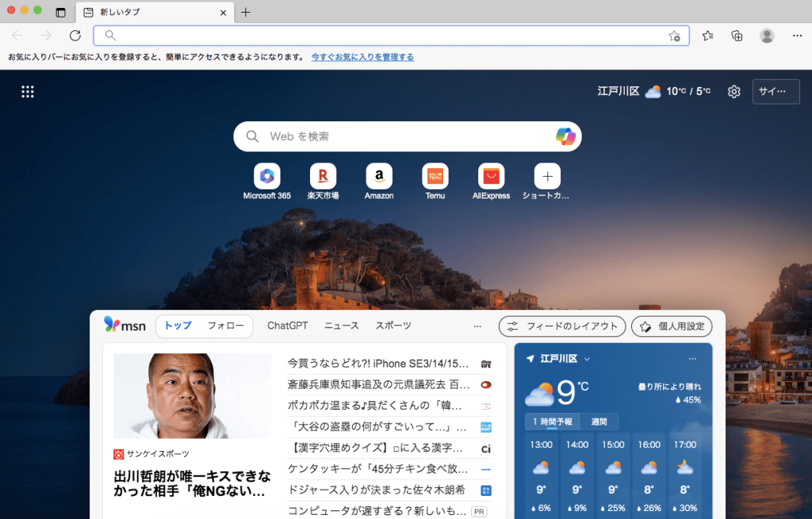Open the profile avatar icon
812x519 pixels.
(767, 35)
